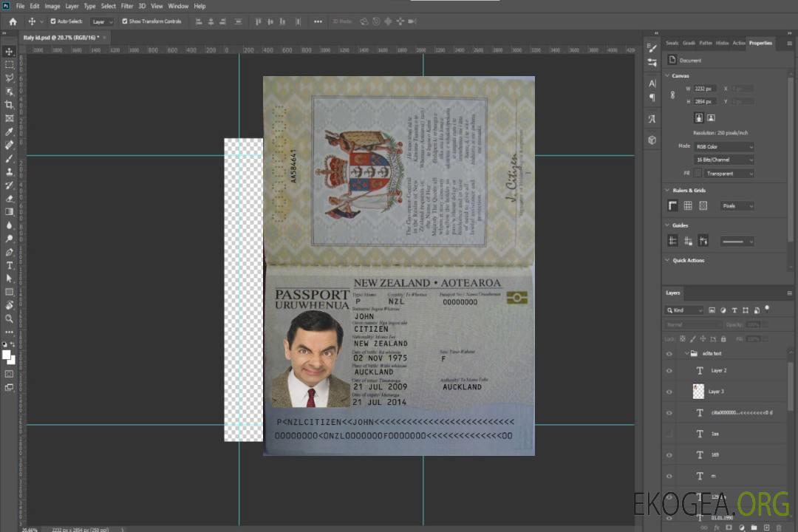This screenshot has width=798, height=532.
Task: Filter layers by type layers icon
Action: [x=734, y=310]
